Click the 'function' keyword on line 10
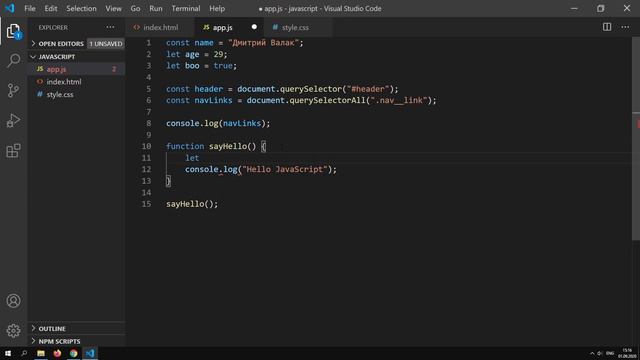640x360 pixels. [185, 146]
